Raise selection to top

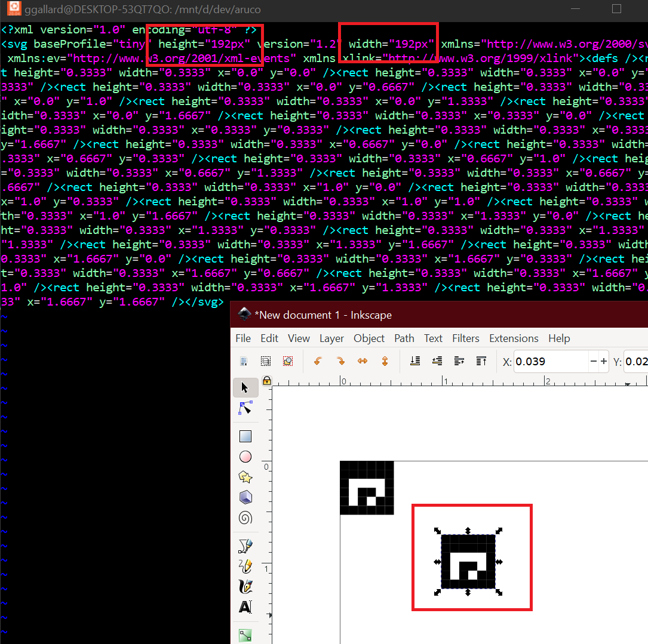pos(481,361)
